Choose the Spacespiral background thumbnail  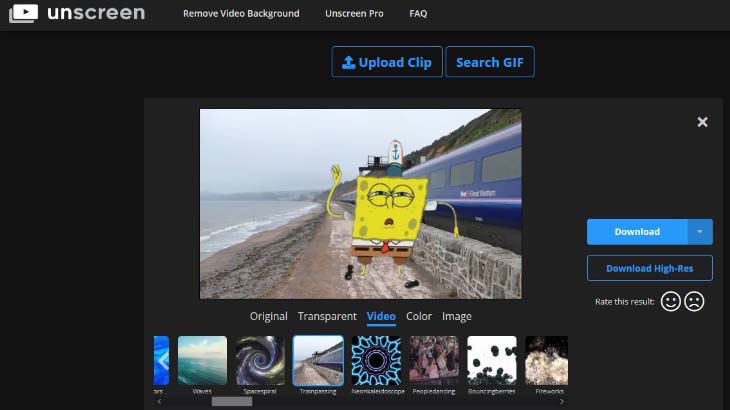coord(260,361)
